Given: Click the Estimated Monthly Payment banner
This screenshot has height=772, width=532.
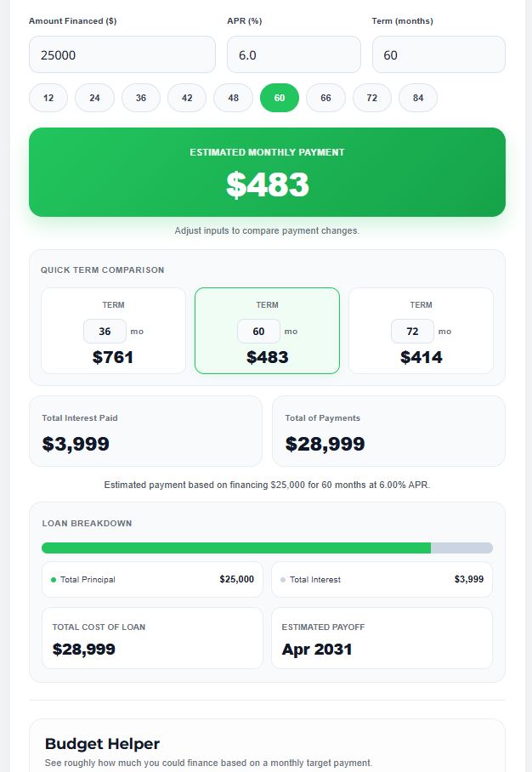Looking at the screenshot, I should (x=267, y=173).
